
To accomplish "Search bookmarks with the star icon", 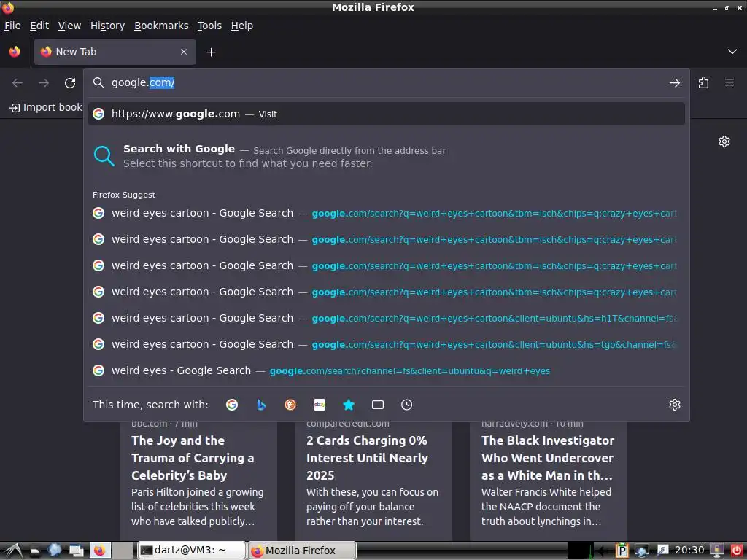I will (349, 405).
